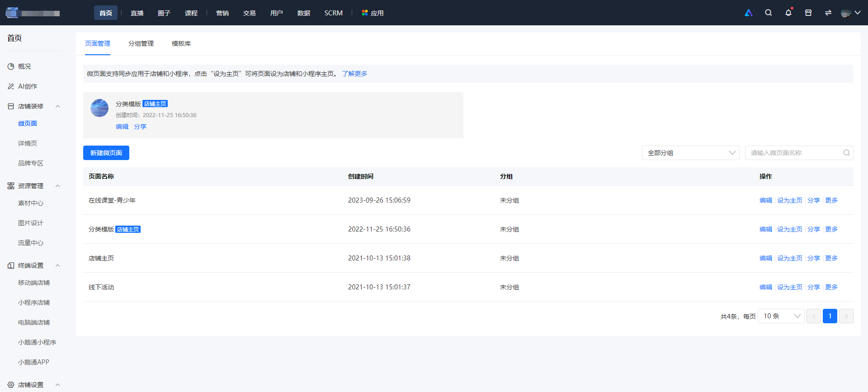The image size is (868, 392).
Task: Open the 10 条 page size dropdown
Action: [x=781, y=316]
